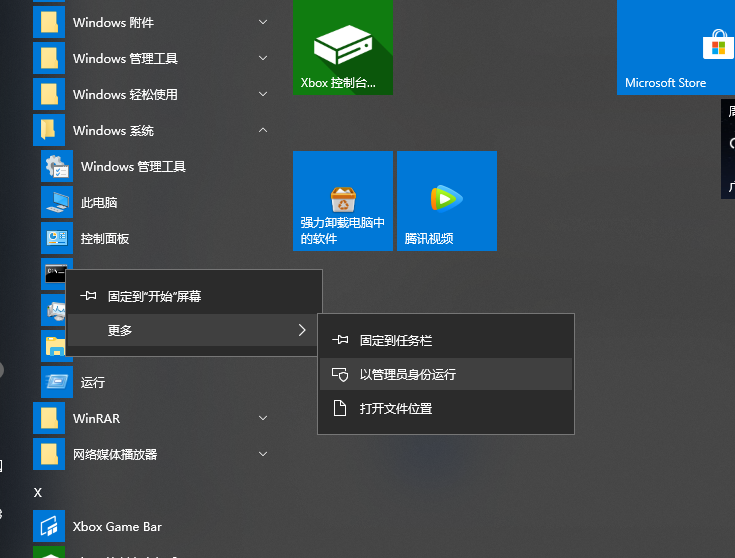This screenshot has height=558, width=735.
Task: Click the command prompt icon
Action: click(x=55, y=274)
